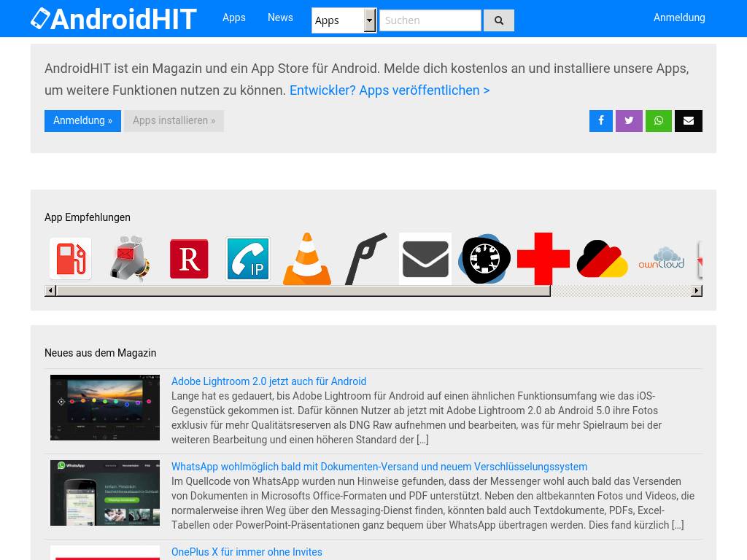Click the Apps installieren » button
Screen dimensions: 747x560
coord(174,121)
